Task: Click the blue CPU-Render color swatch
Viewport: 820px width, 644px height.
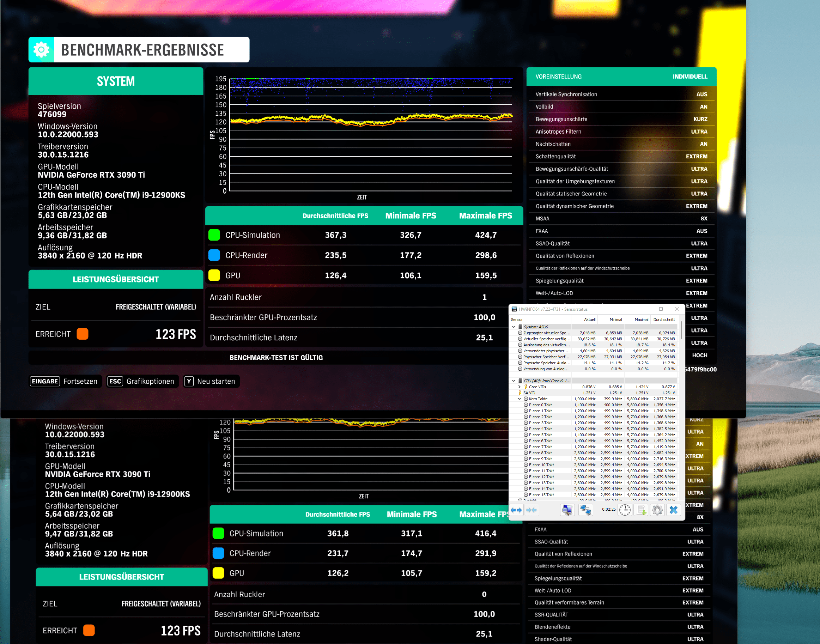Action: (214, 255)
